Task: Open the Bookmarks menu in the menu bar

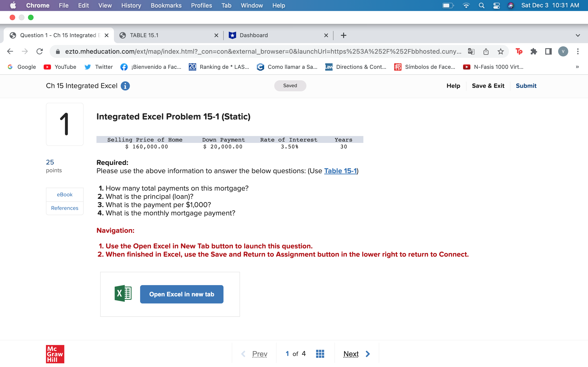Action: 166,5
